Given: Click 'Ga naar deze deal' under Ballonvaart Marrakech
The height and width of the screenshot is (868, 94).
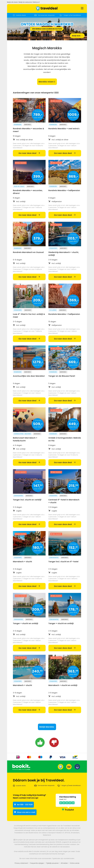Looking at the screenshot, I should click(x=29, y=462).
